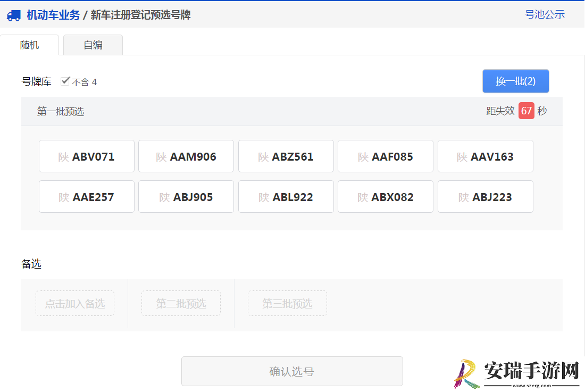Switch to the 自编 tab
Viewport: 585px width, 392px height.
pos(93,45)
